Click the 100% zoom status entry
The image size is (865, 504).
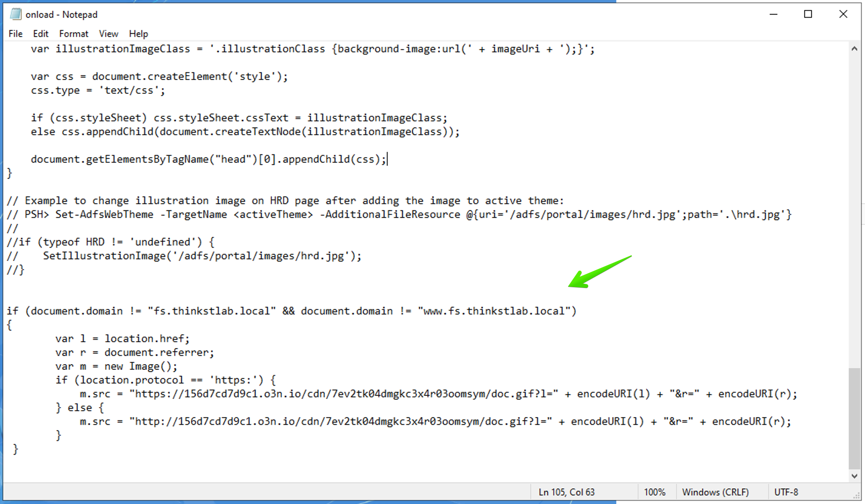point(655,492)
